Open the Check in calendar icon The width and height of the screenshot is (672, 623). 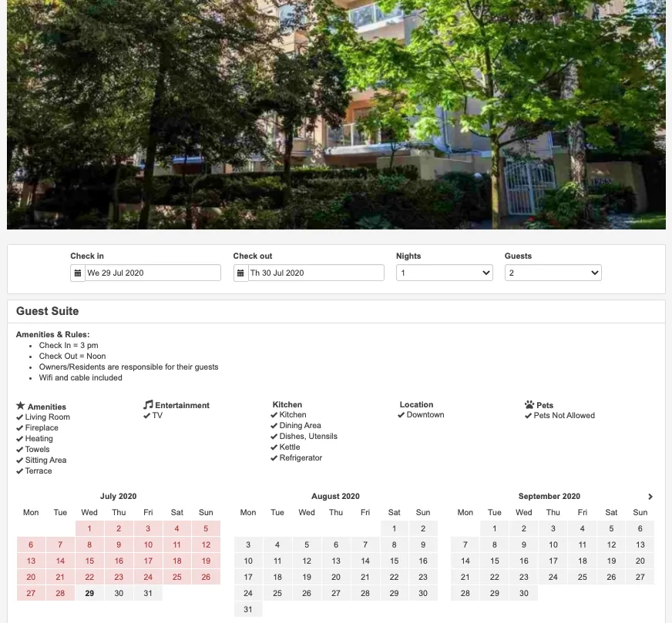pos(77,272)
